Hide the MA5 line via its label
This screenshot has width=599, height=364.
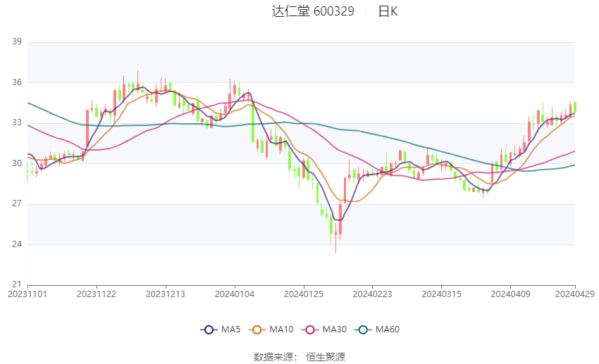coord(230,330)
